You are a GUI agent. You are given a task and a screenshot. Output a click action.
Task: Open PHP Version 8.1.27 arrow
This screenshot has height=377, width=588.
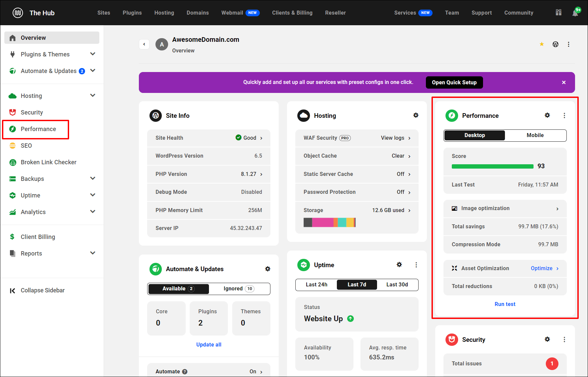261,174
